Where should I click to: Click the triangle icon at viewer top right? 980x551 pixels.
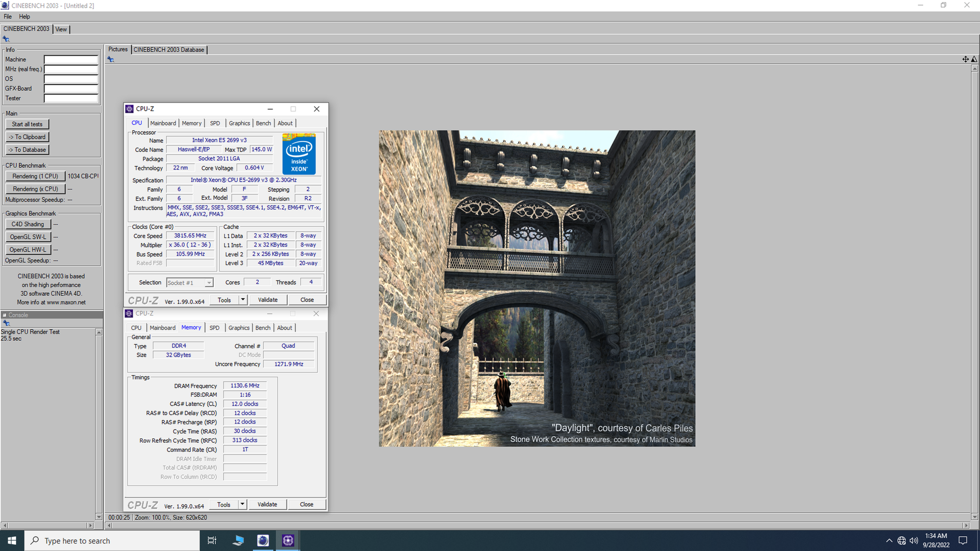click(974, 59)
